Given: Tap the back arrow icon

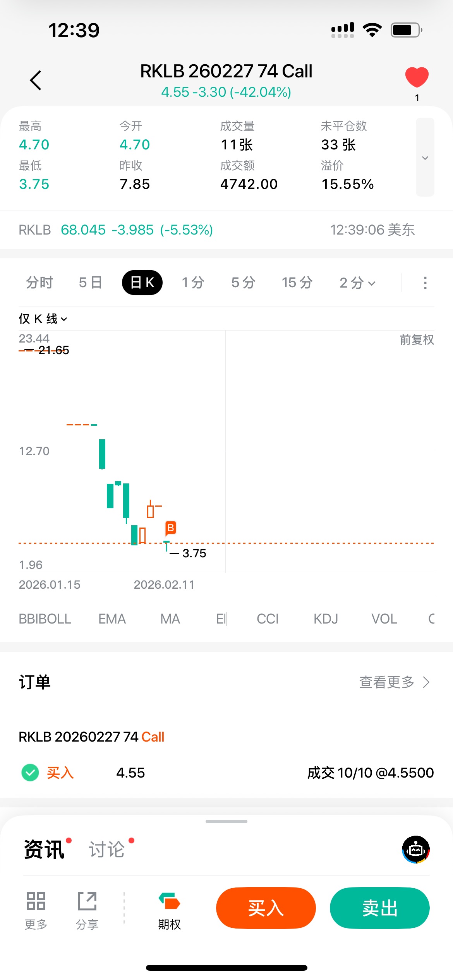Looking at the screenshot, I should coord(36,81).
